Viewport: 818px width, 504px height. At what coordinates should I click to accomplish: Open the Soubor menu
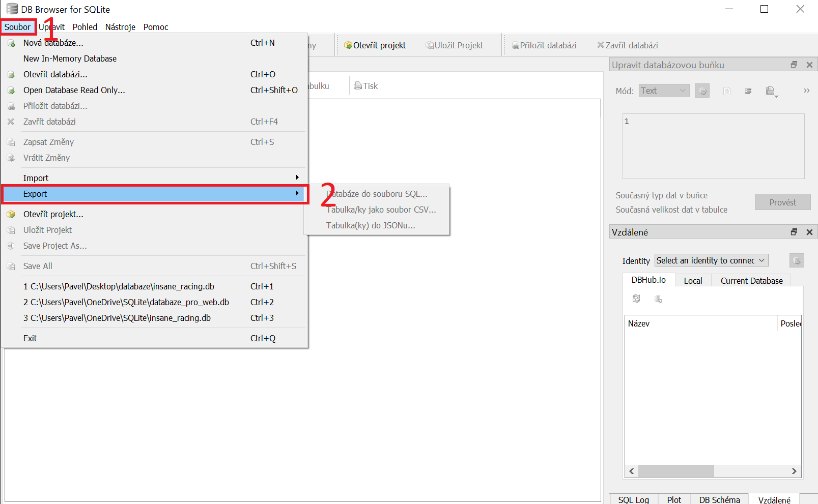[18, 27]
